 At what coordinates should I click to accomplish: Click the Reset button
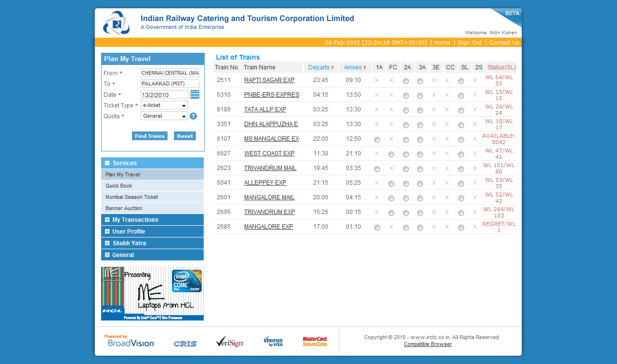coord(185,136)
